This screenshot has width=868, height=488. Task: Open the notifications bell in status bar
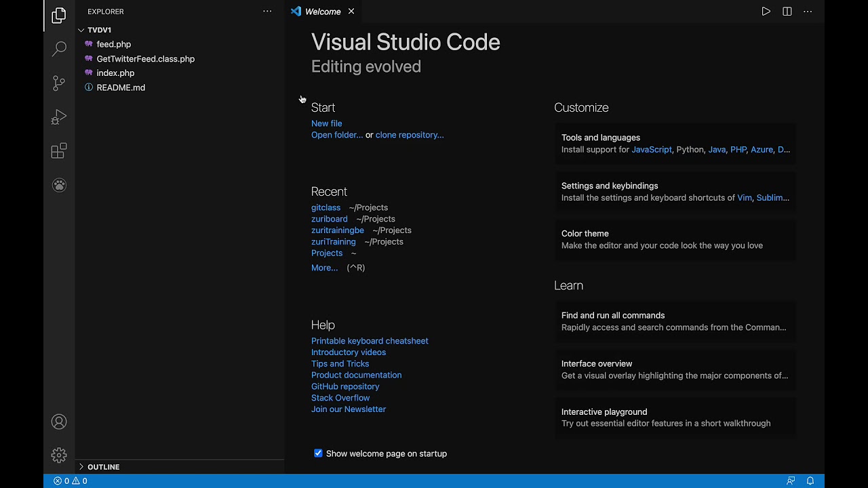pos(810,481)
